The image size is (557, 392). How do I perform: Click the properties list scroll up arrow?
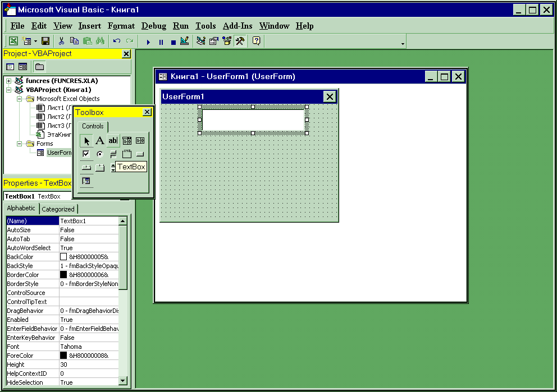pyautogui.click(x=122, y=221)
